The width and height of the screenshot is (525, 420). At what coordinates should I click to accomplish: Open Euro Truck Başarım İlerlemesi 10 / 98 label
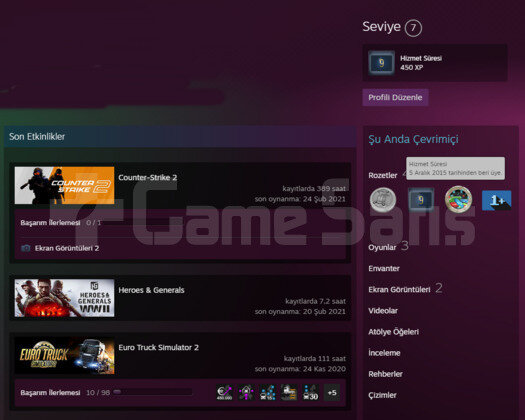coord(65,393)
